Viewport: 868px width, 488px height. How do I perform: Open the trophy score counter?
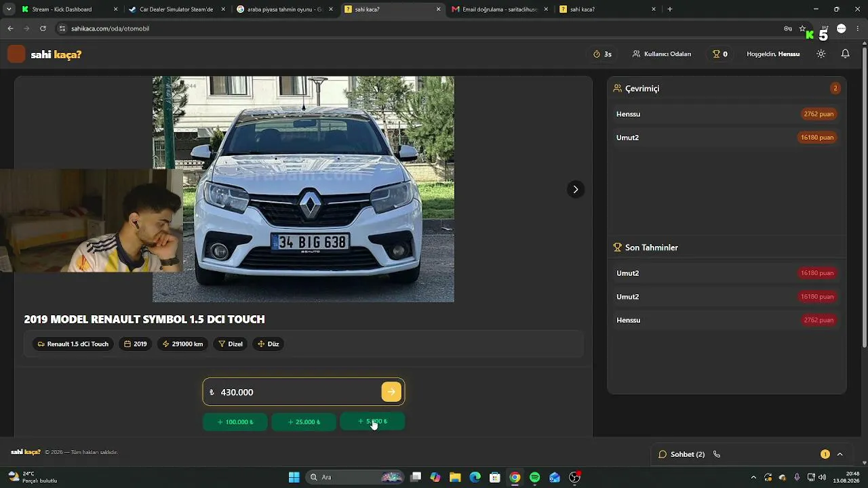[x=719, y=54]
